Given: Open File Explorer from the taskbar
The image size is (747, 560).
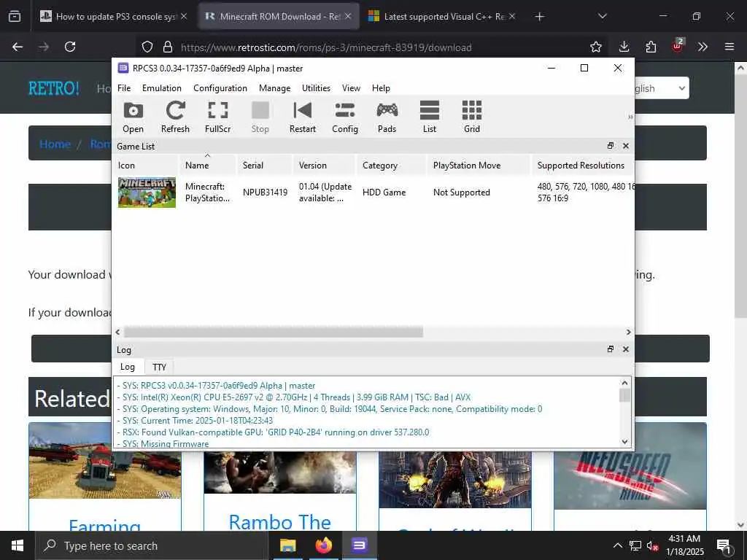Looking at the screenshot, I should click(x=287, y=545).
